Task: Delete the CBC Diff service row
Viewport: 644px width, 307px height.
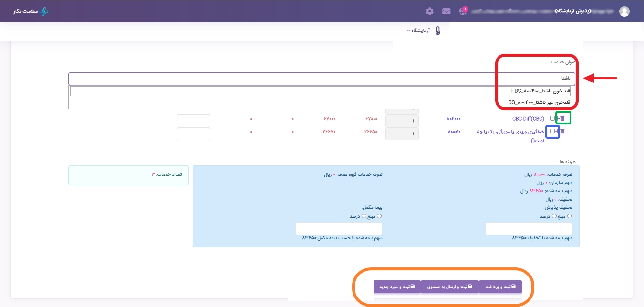Action: tap(562, 118)
